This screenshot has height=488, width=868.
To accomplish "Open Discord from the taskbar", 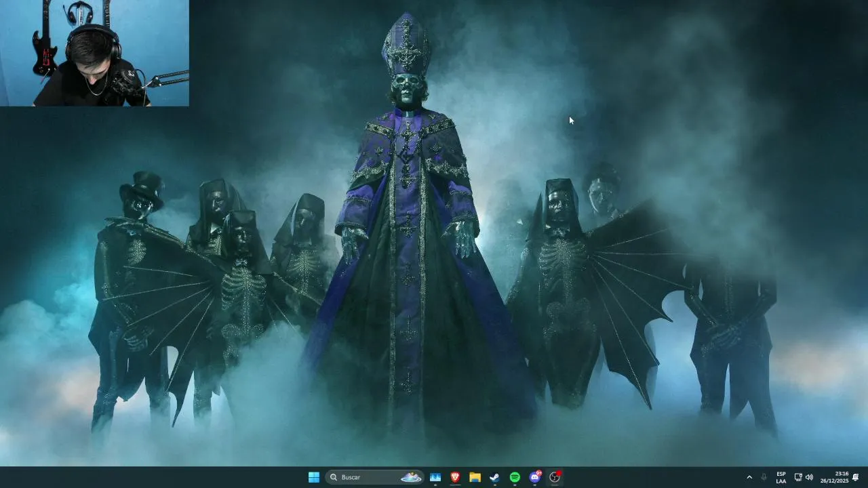I will (535, 477).
